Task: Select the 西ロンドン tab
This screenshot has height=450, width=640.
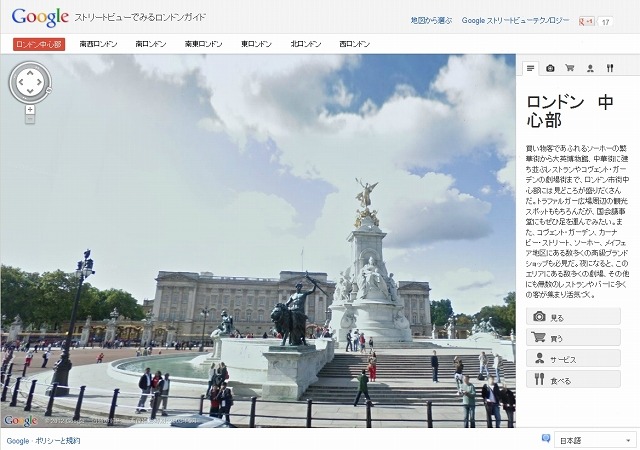Action: pyautogui.click(x=355, y=44)
